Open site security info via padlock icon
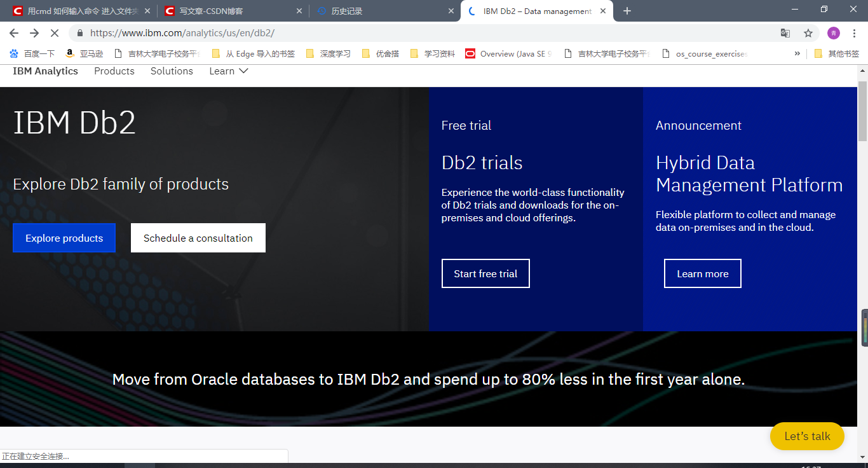Viewport: 868px width, 468px height. (x=79, y=32)
